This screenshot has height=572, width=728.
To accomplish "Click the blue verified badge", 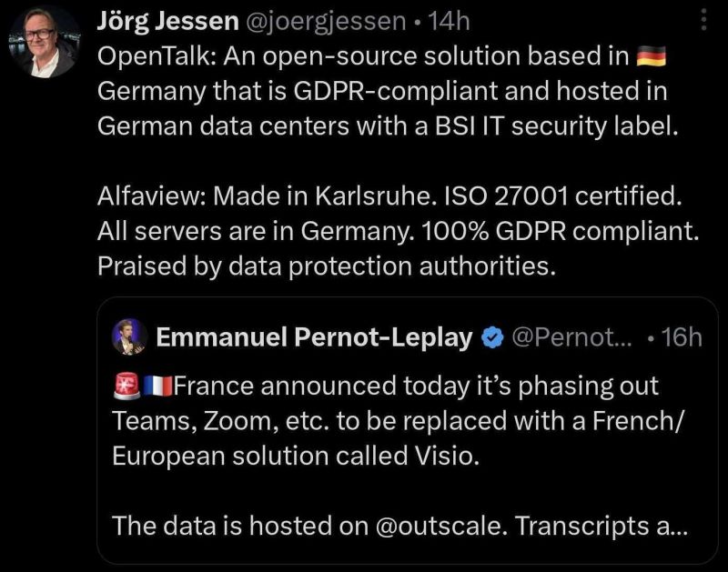I will coord(491,337).
